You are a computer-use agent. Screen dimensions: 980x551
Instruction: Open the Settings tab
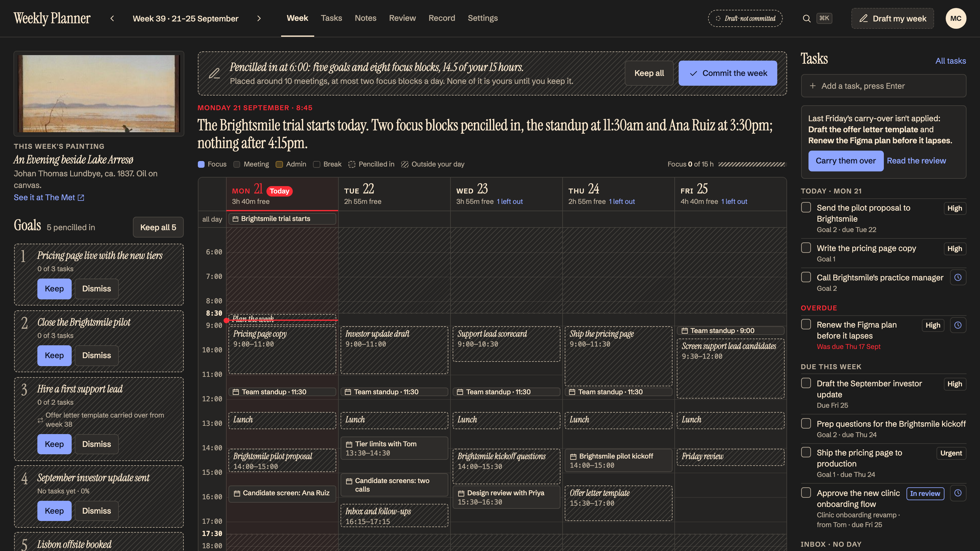(482, 18)
